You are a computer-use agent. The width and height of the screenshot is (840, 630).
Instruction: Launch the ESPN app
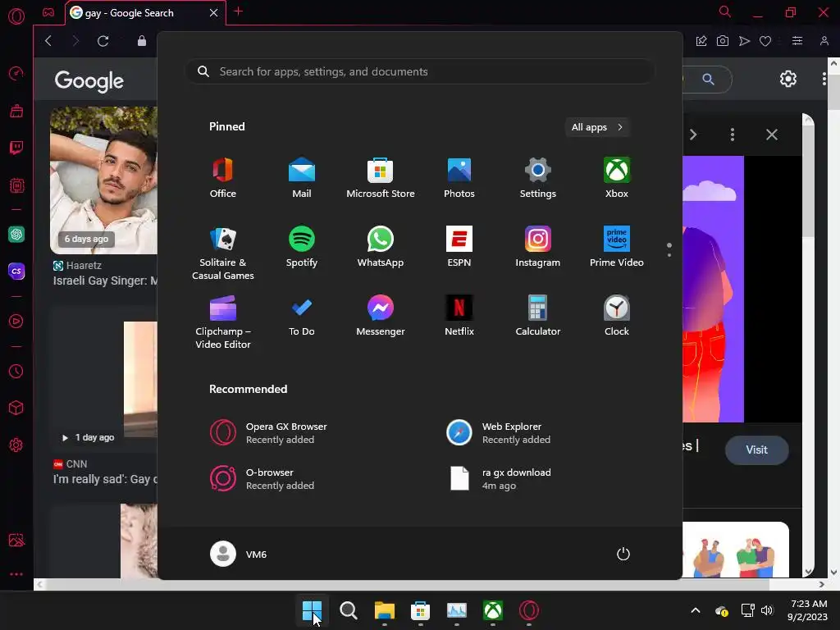459,248
